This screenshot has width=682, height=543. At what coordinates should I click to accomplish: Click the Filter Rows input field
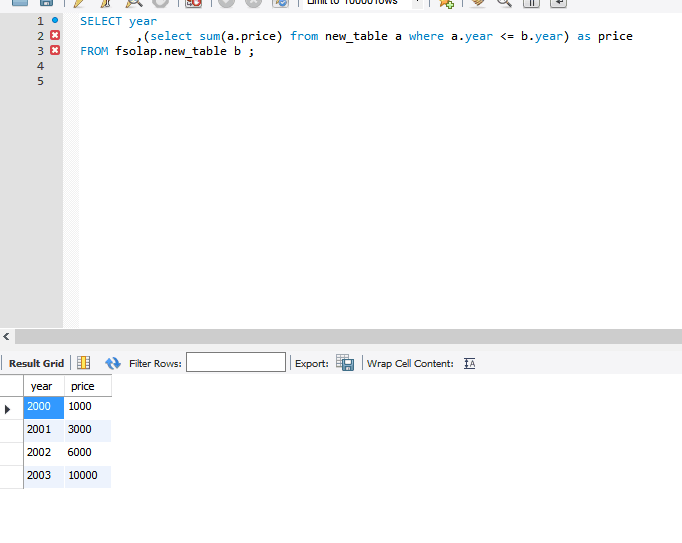click(236, 362)
